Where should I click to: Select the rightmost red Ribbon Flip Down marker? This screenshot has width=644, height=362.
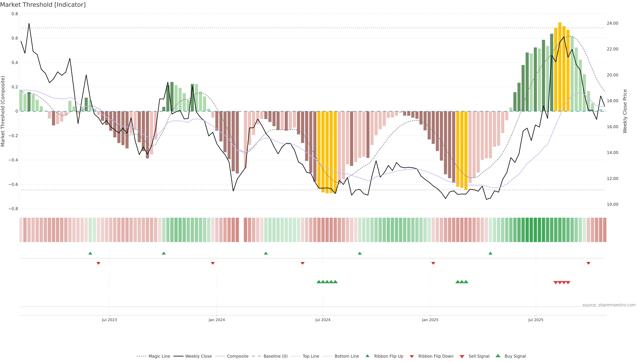(588, 263)
